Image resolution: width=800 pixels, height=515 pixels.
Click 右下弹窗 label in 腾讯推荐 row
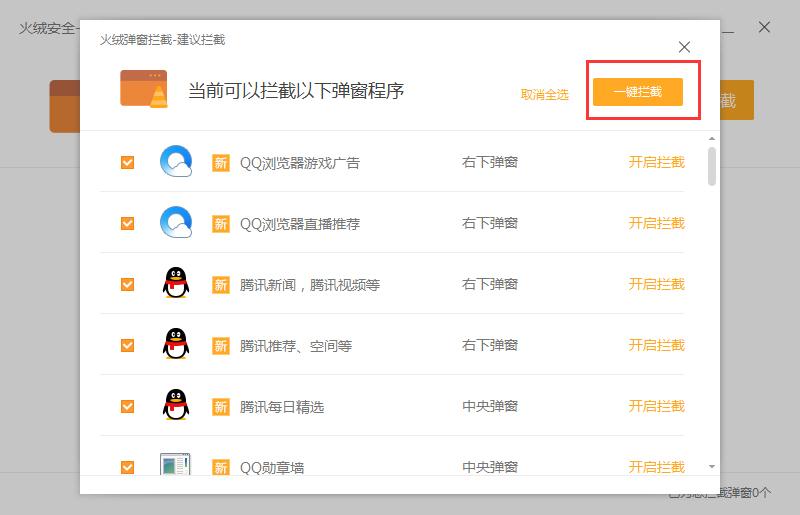(490, 345)
